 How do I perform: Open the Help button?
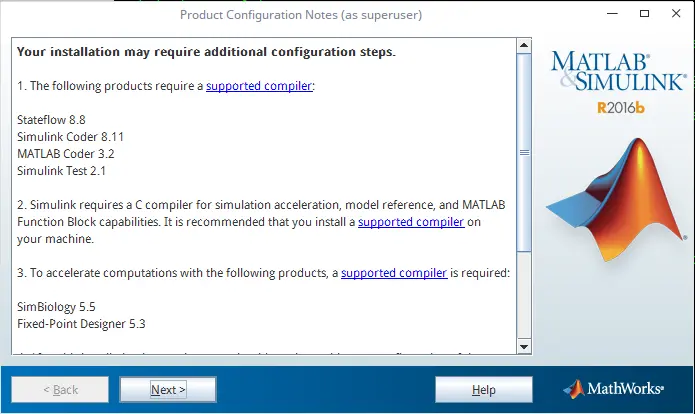pos(484,390)
